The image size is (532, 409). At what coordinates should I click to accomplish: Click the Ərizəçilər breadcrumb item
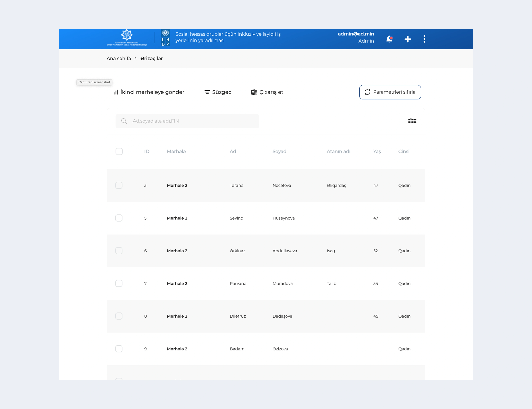[x=152, y=58]
